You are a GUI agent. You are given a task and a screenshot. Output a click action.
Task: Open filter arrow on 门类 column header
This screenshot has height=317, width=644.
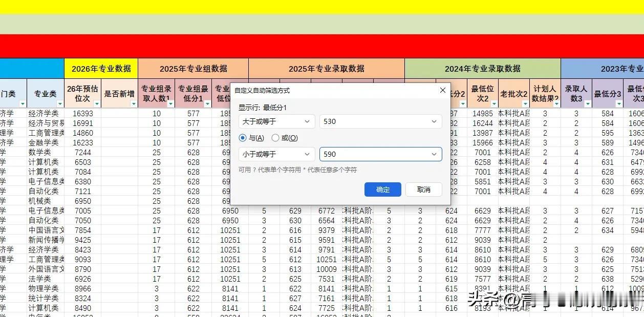23,104
